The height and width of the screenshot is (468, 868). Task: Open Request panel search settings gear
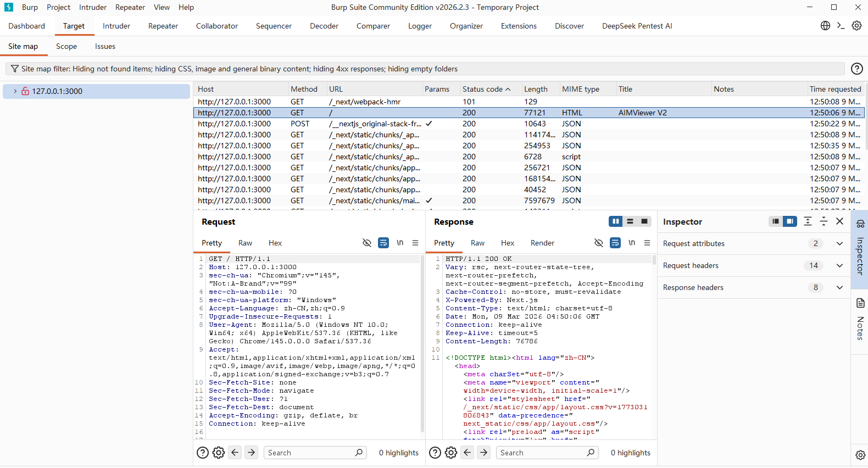(219, 453)
